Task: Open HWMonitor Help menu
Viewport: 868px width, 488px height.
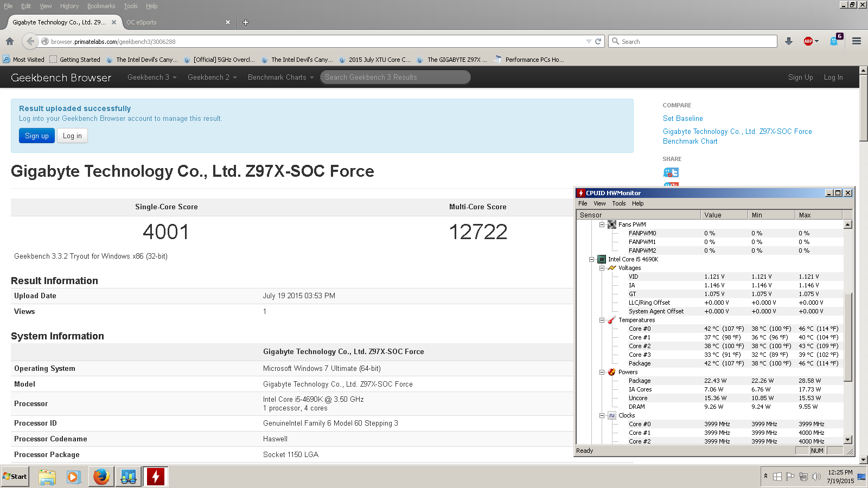Action: (x=638, y=203)
